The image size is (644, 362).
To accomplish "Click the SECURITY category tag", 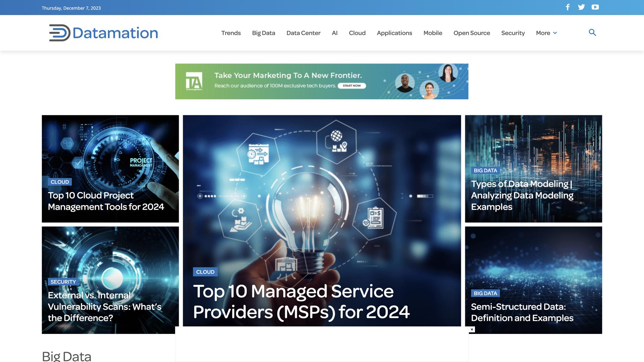I will point(63,282).
